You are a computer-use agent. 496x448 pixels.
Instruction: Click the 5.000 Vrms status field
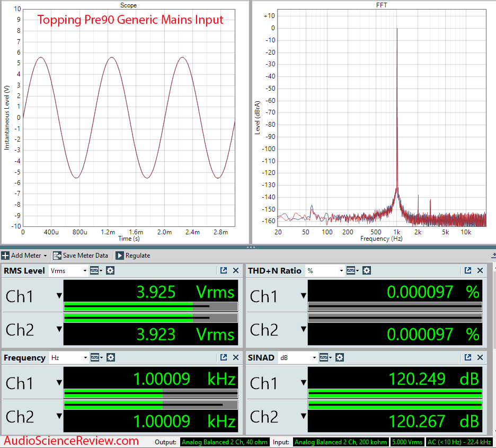click(x=407, y=442)
